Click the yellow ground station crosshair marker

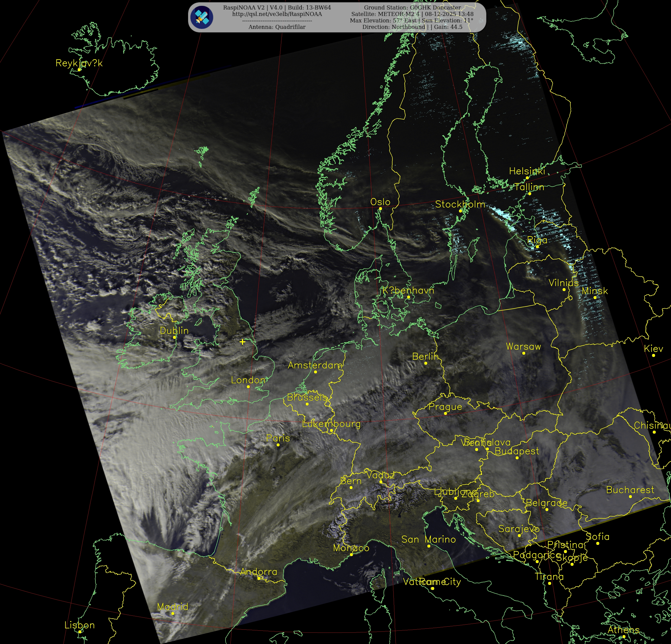[x=242, y=342]
